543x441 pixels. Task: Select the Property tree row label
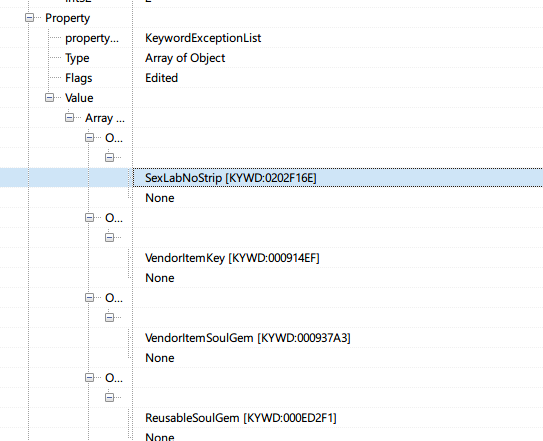[68, 18]
